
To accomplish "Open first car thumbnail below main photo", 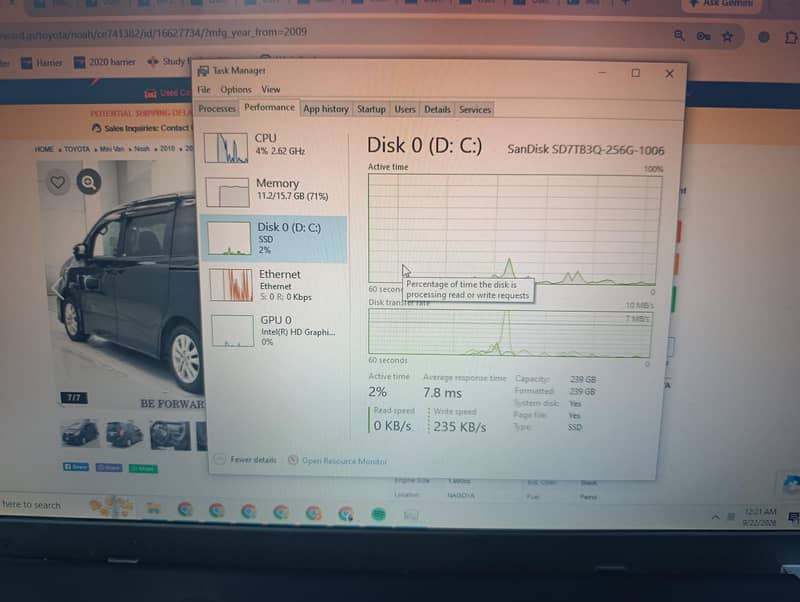I will click(80, 434).
